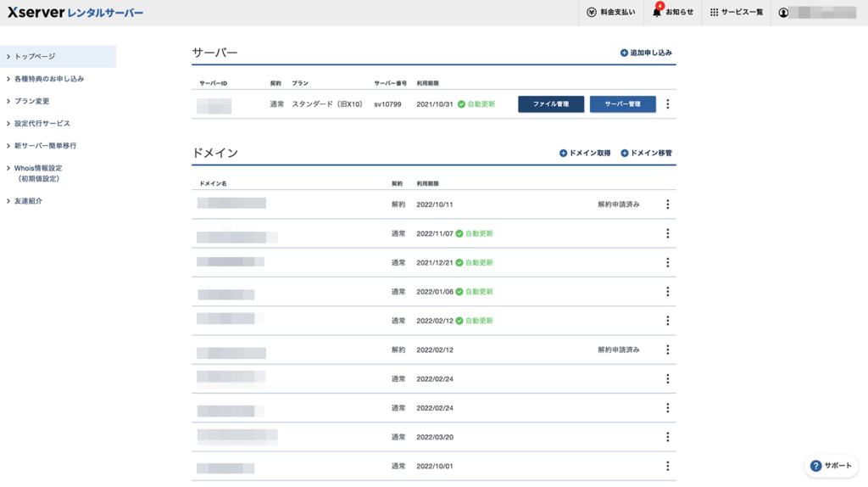Click the Xserver レンタルサーバー logo
Image resolution: width=868 pixels, height=487 pixels.
75,13
